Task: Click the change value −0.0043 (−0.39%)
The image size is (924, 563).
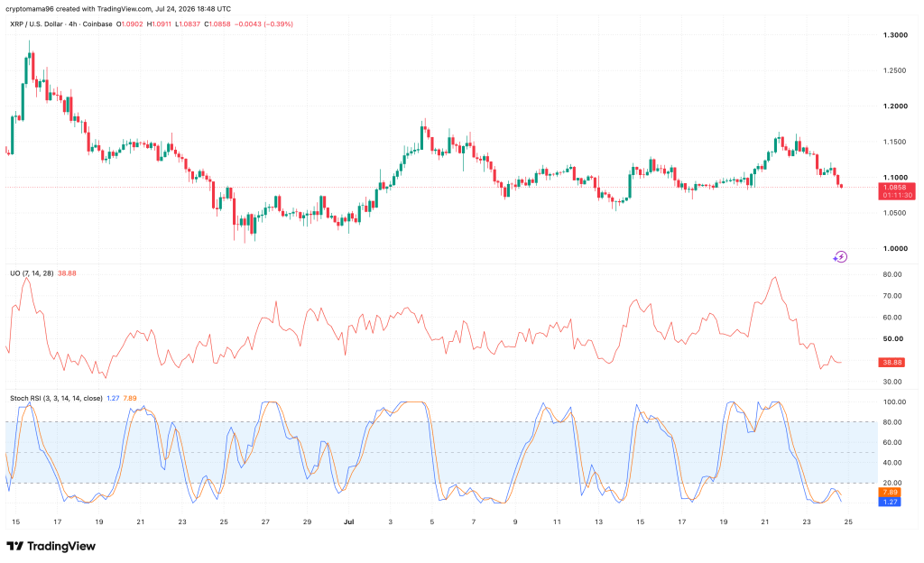Action: point(264,24)
